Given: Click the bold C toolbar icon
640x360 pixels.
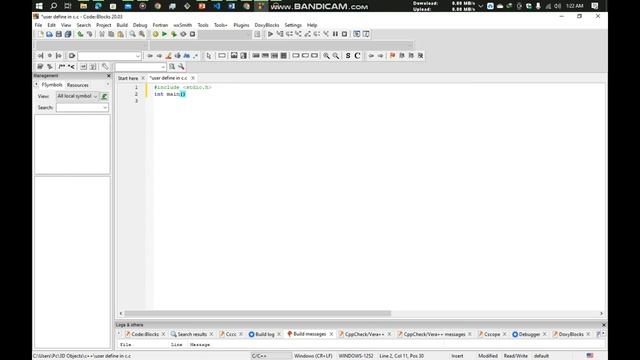Looking at the screenshot, I should coord(357,56).
